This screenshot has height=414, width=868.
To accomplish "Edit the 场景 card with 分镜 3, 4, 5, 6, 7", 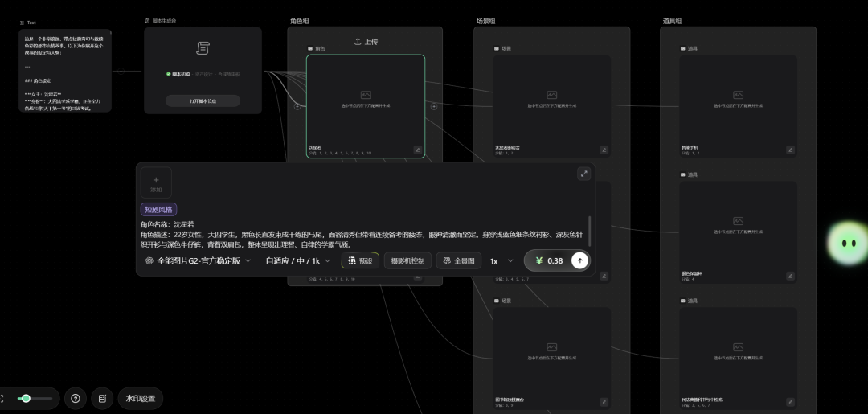I will (x=604, y=276).
